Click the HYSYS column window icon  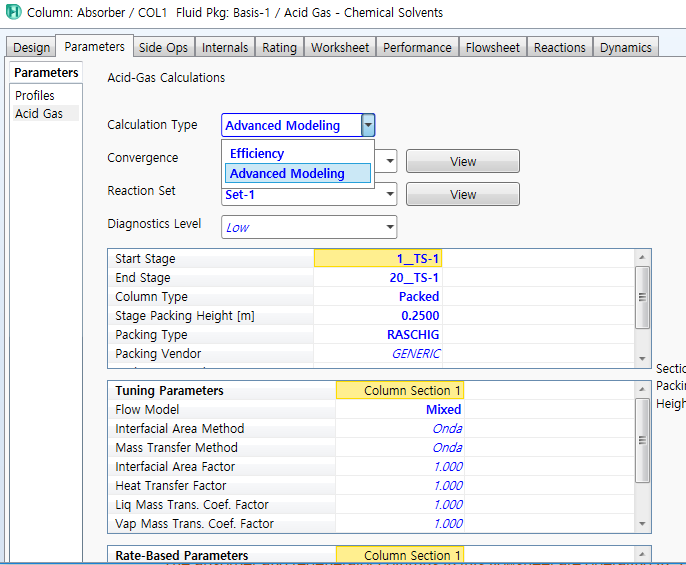pos(13,12)
